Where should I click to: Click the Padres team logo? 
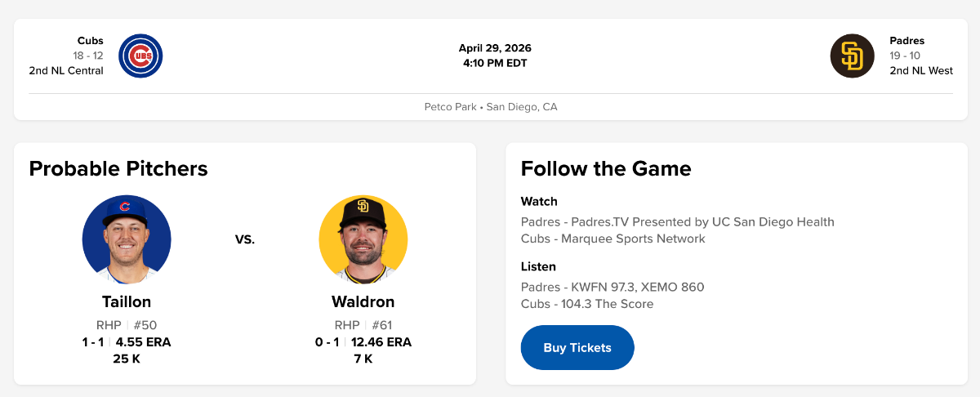click(852, 56)
